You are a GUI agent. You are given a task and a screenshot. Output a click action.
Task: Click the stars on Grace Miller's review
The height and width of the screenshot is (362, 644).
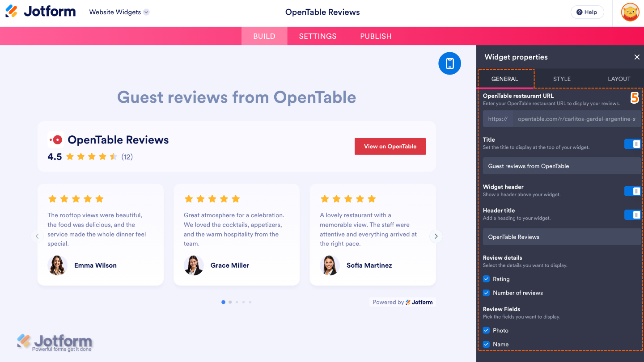click(x=212, y=198)
